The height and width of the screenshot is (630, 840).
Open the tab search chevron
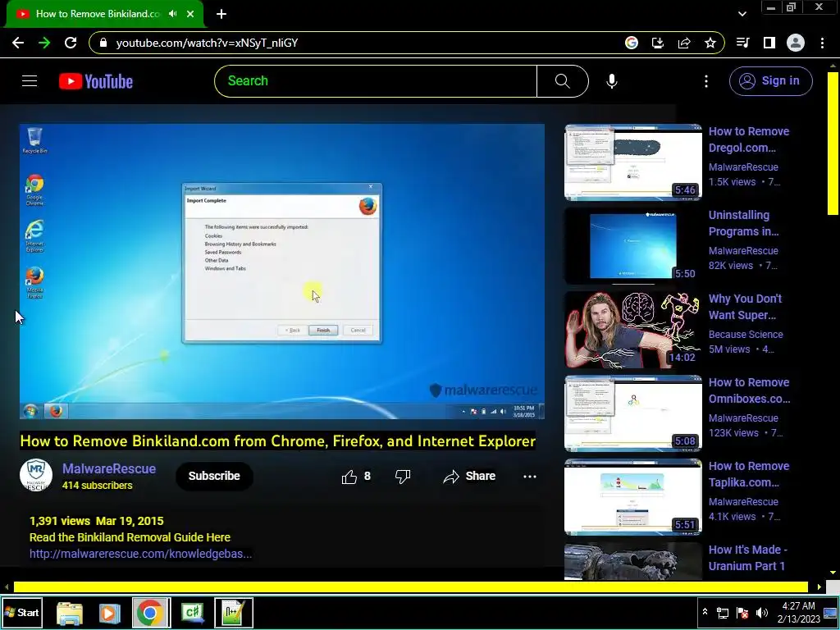coord(742,14)
